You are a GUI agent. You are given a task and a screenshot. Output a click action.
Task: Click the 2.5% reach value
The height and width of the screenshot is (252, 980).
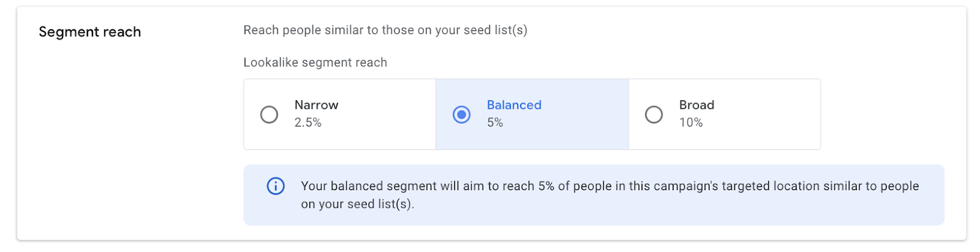(307, 122)
